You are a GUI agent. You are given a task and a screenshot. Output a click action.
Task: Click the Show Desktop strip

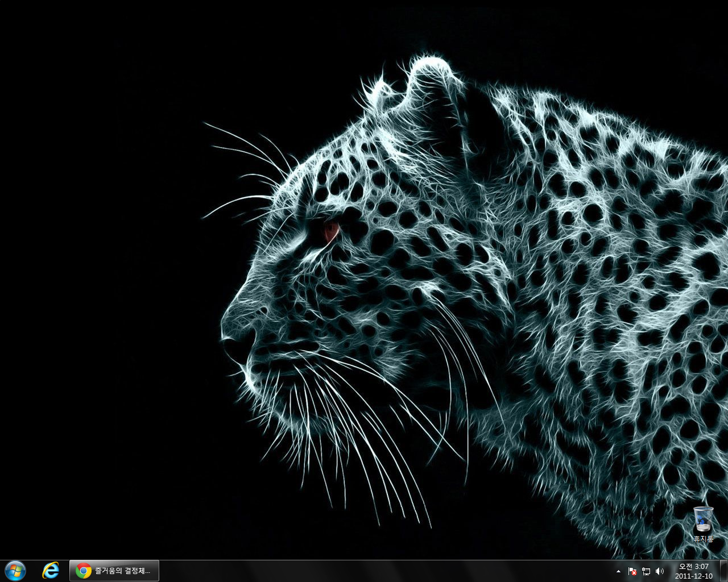[723, 571]
